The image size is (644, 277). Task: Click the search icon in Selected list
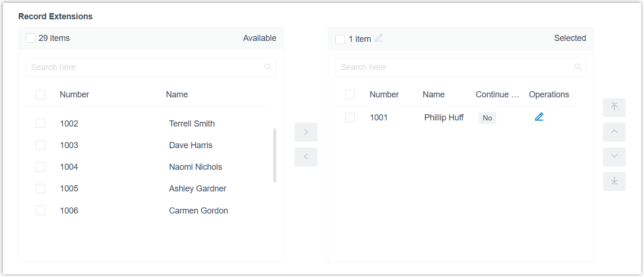578,67
